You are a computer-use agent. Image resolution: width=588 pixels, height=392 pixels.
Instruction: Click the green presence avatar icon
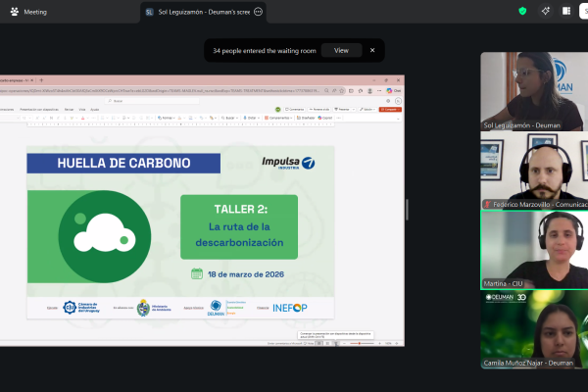pos(278,110)
